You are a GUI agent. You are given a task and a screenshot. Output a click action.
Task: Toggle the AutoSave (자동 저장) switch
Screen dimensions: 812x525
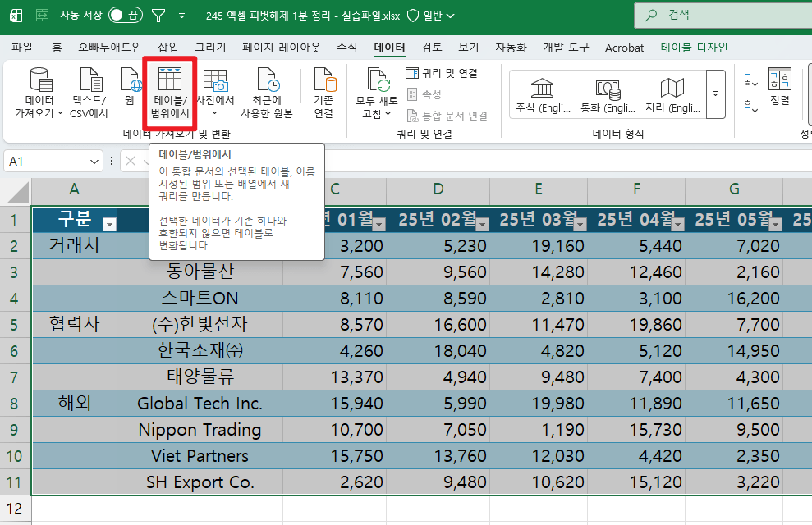pyautogui.click(x=126, y=15)
